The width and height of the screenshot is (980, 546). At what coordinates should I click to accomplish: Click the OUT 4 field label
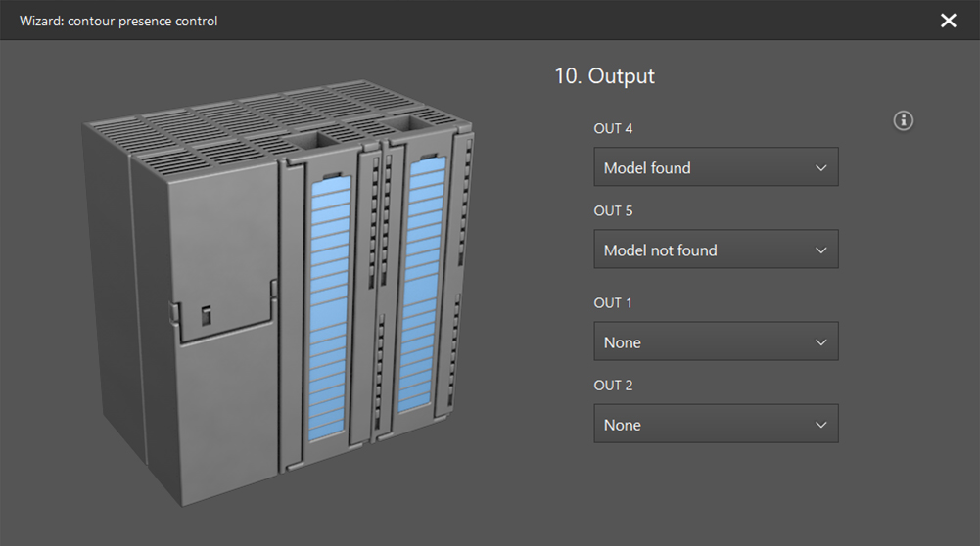point(613,128)
